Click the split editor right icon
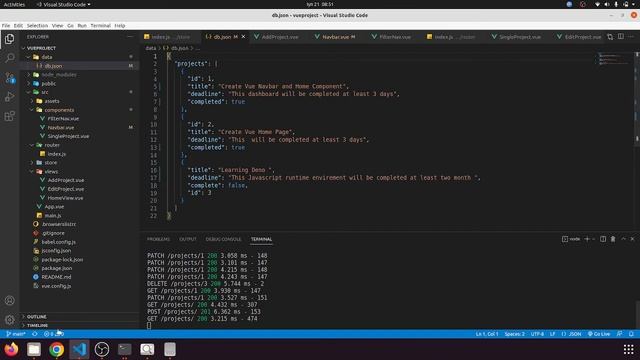This screenshot has width=640, height=360. (x=620, y=37)
